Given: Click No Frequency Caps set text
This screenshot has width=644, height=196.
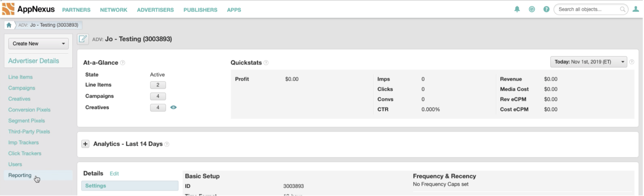Looking at the screenshot, I should 441,184.
